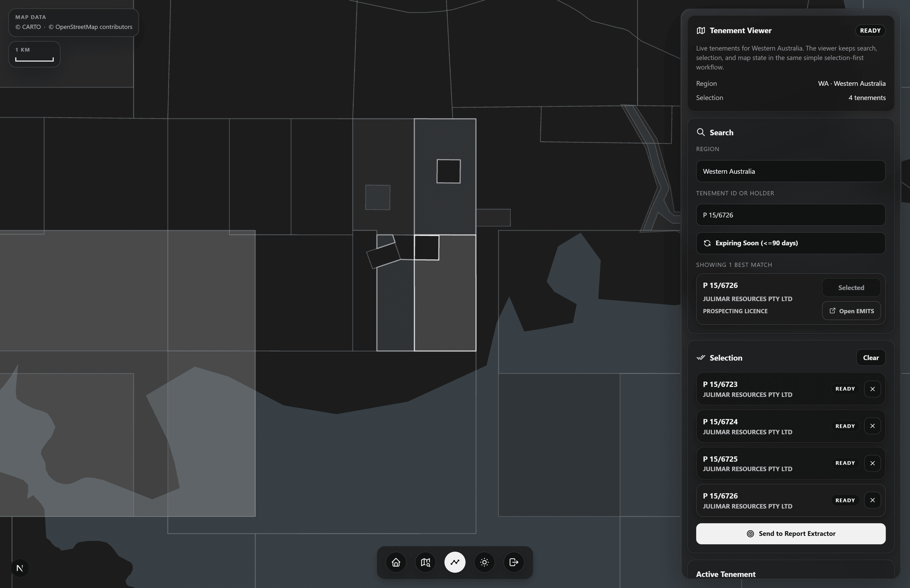Image resolution: width=910 pixels, height=588 pixels.
Task: Select the activity trends tool
Action: click(x=454, y=562)
